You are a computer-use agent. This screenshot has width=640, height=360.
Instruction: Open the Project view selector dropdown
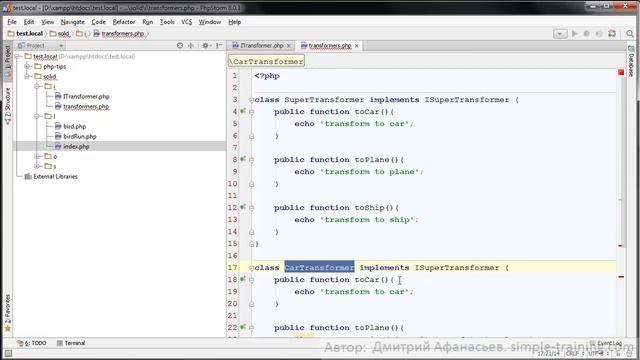tap(40, 46)
